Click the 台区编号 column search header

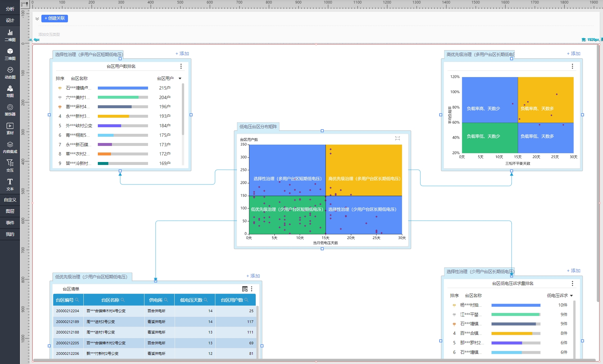(x=68, y=300)
